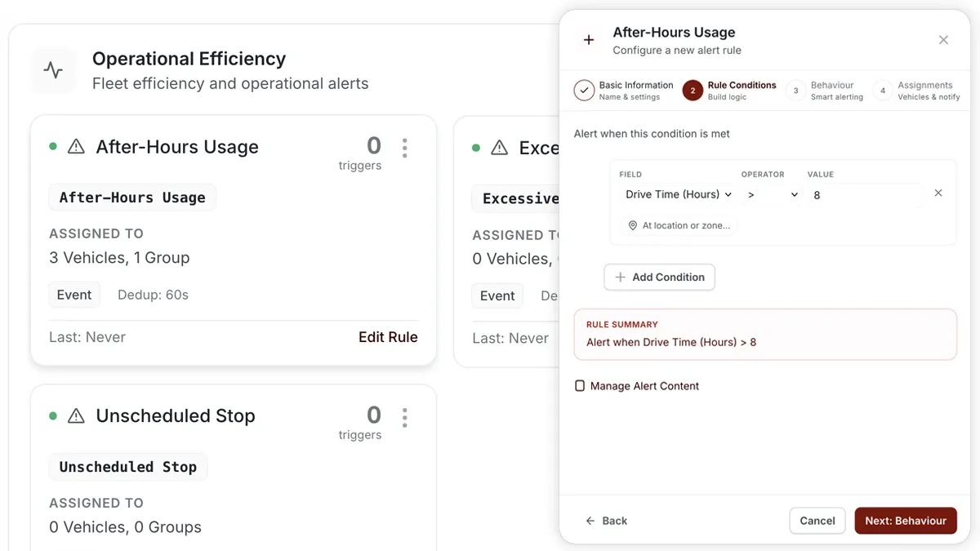Click the step 3 Behaviour circle
The image size is (980, 551).
[795, 91]
